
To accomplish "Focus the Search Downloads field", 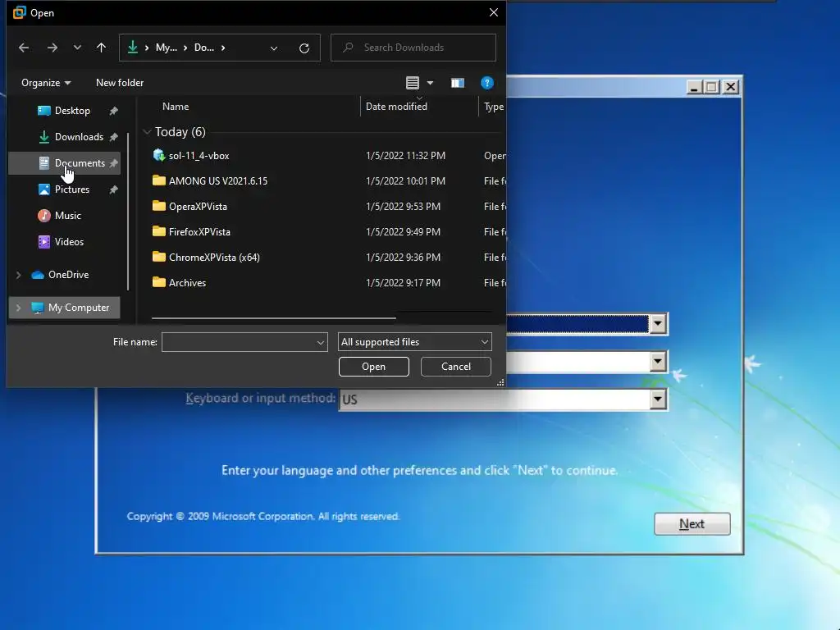I will pos(413,48).
